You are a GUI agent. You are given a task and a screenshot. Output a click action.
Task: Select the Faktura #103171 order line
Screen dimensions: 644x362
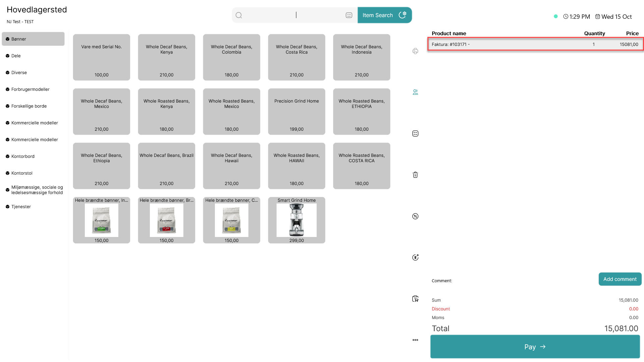[x=535, y=44]
